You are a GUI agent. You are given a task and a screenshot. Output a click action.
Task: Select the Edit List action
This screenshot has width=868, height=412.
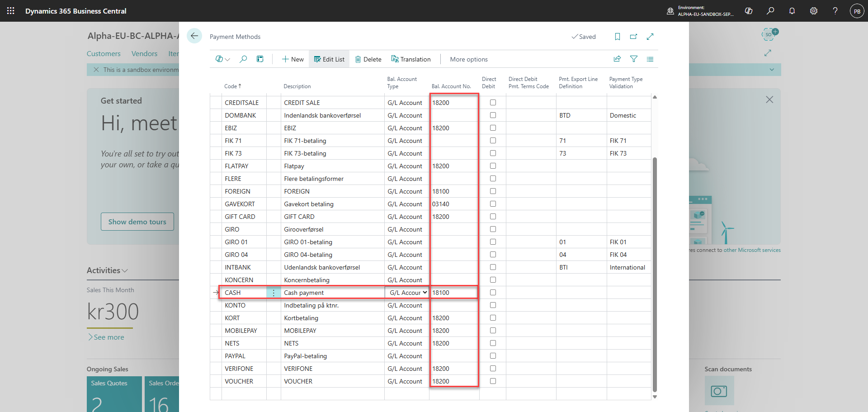click(x=329, y=59)
